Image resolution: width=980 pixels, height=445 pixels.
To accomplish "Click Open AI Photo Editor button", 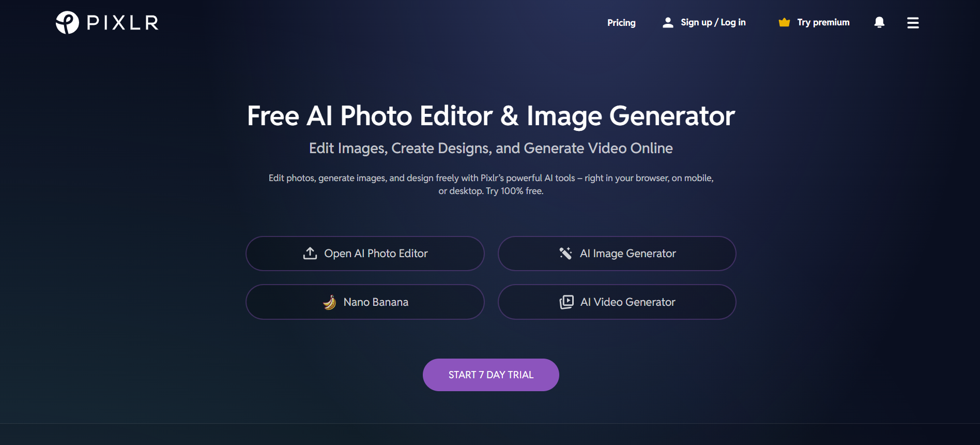I will tap(365, 254).
